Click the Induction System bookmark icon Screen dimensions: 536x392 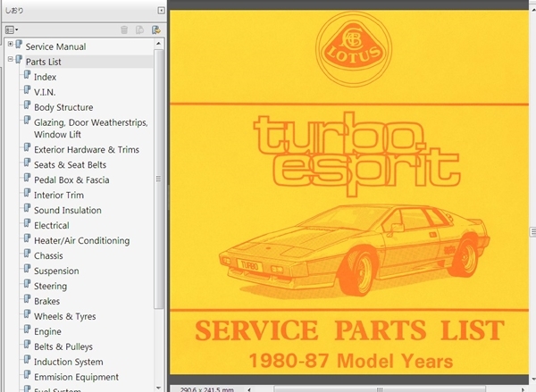tap(27, 360)
